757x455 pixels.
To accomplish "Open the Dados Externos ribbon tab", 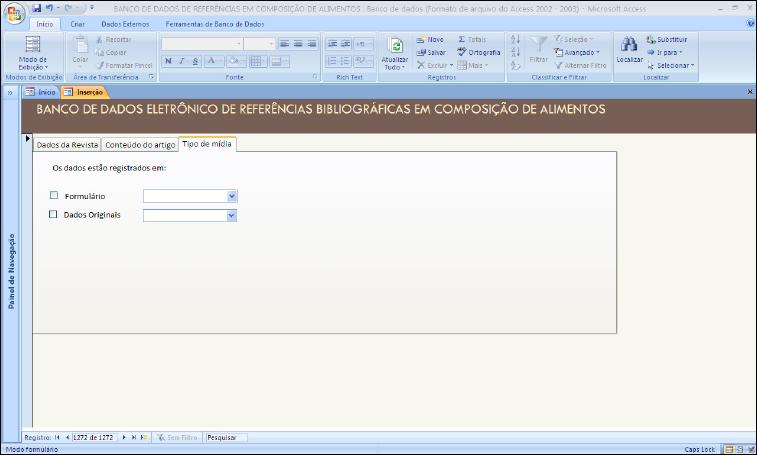I will click(x=125, y=24).
